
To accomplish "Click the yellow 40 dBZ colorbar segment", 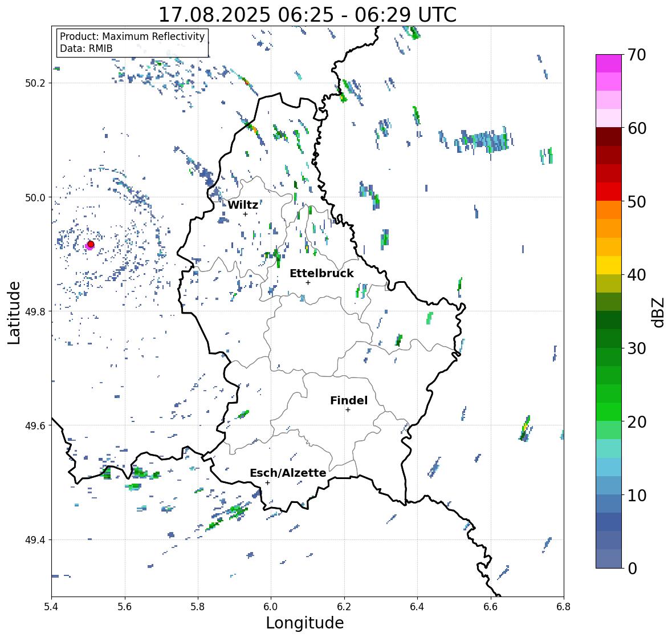I will pos(609,265).
